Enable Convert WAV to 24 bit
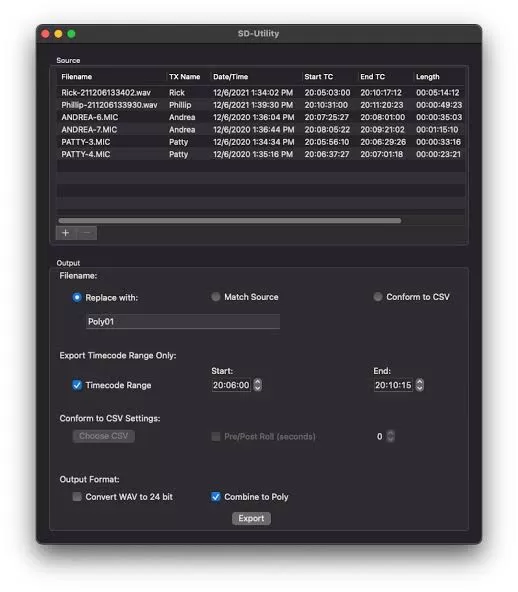This screenshot has height=592, width=518. 77,496
